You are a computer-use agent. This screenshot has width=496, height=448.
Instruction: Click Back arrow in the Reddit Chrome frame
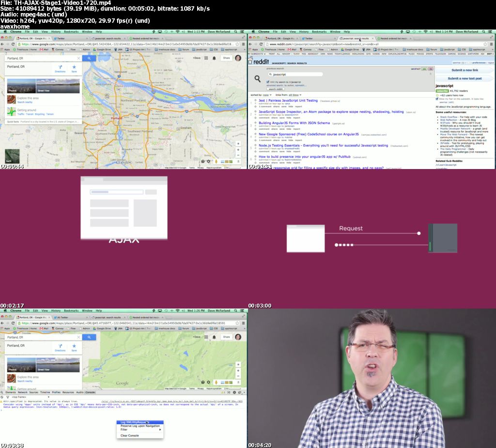click(250, 44)
